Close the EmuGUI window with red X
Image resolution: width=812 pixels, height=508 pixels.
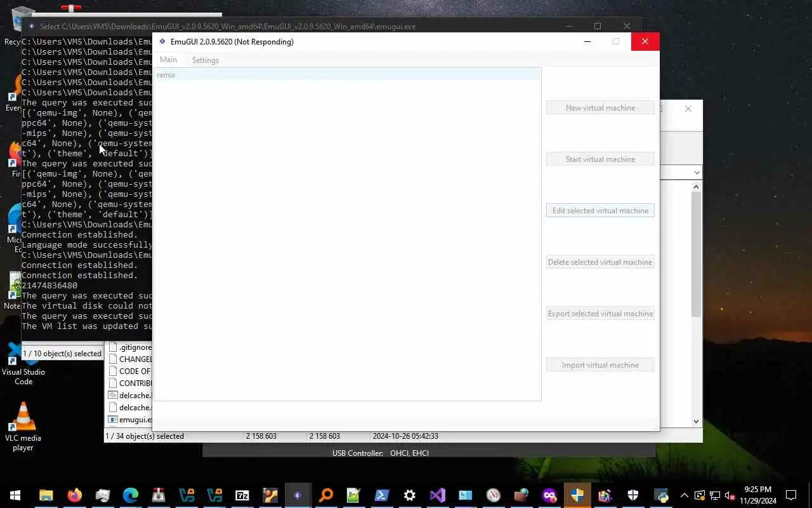point(645,41)
